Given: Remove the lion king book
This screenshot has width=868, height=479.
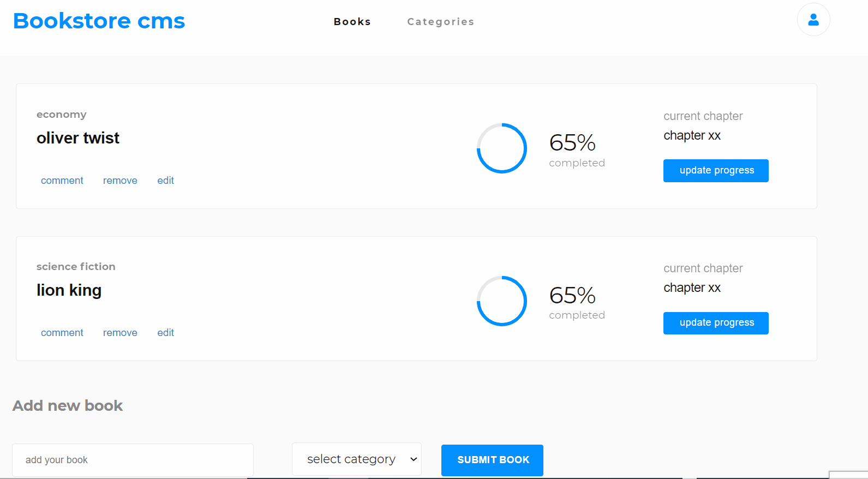Looking at the screenshot, I should tap(120, 333).
